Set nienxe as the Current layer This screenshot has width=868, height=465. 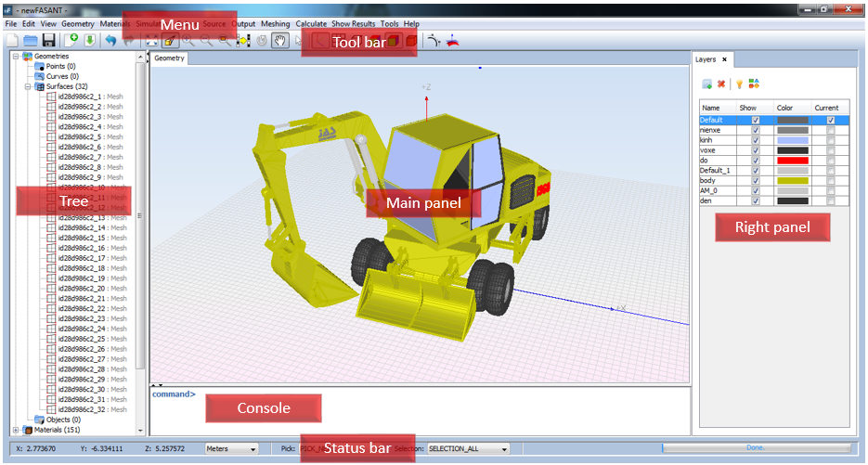click(x=830, y=130)
